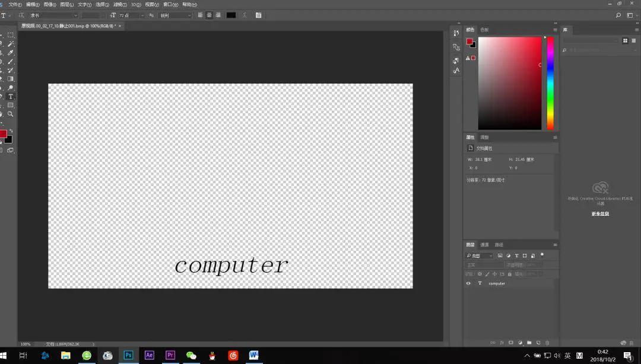Click the text color swatch in options bar
641x364 pixels.
231,15
